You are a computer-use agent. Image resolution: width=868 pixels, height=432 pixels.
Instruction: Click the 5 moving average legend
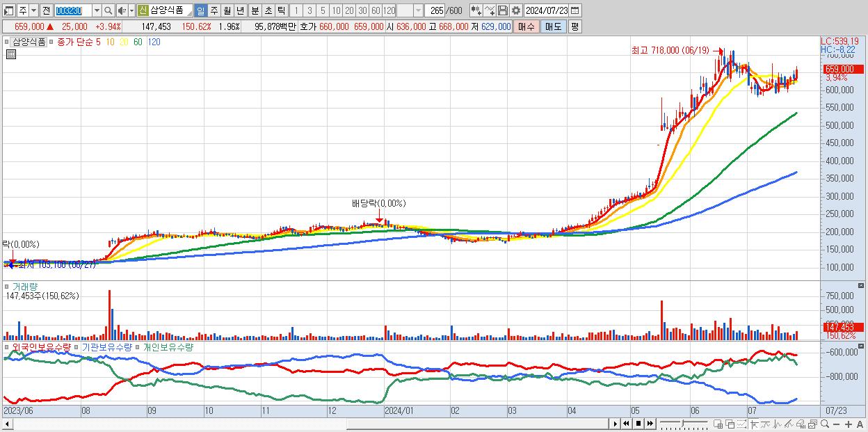pos(98,42)
